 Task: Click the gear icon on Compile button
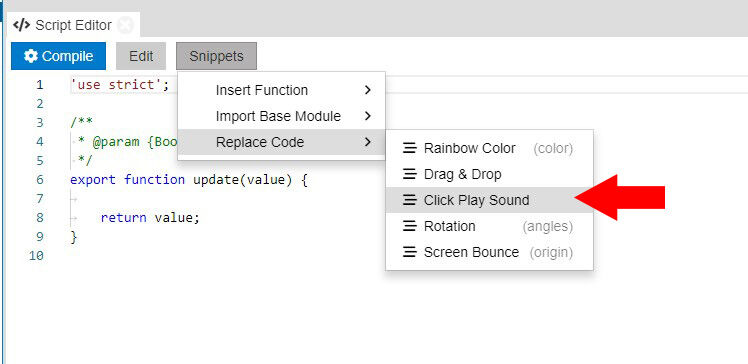tap(31, 56)
